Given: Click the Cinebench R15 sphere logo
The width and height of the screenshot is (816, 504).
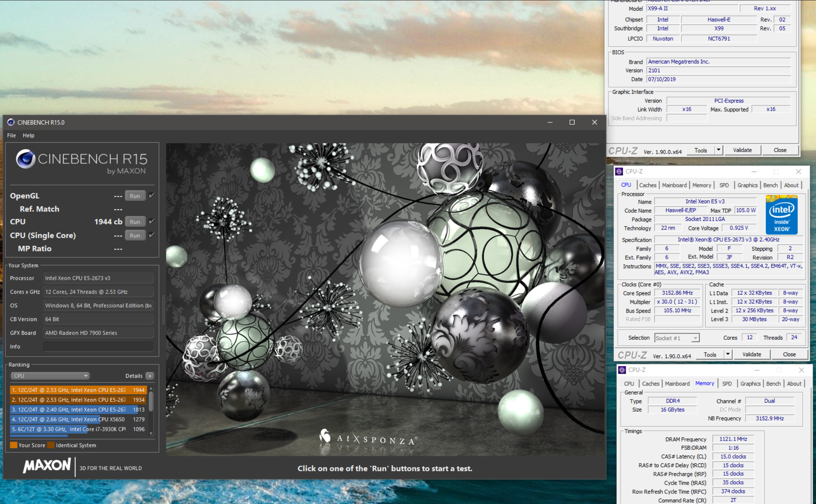Looking at the screenshot, I should pyautogui.click(x=26, y=159).
